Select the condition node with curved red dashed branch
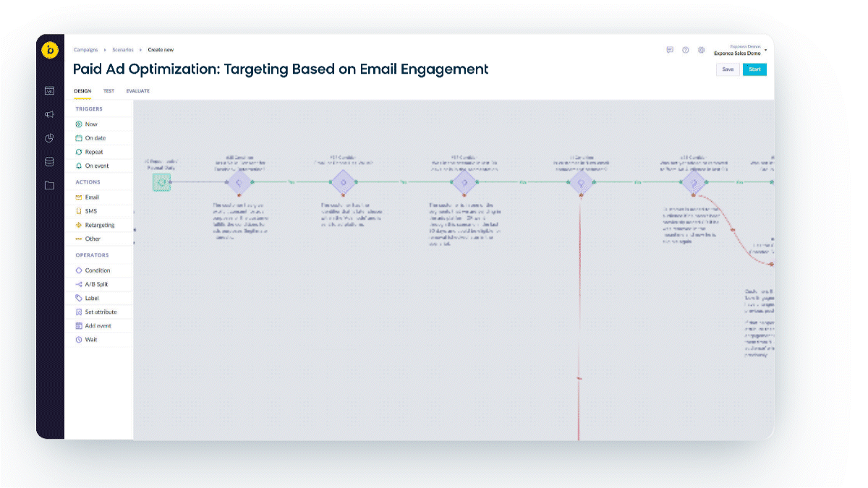Viewport: 868px width, 488px height. click(693, 182)
